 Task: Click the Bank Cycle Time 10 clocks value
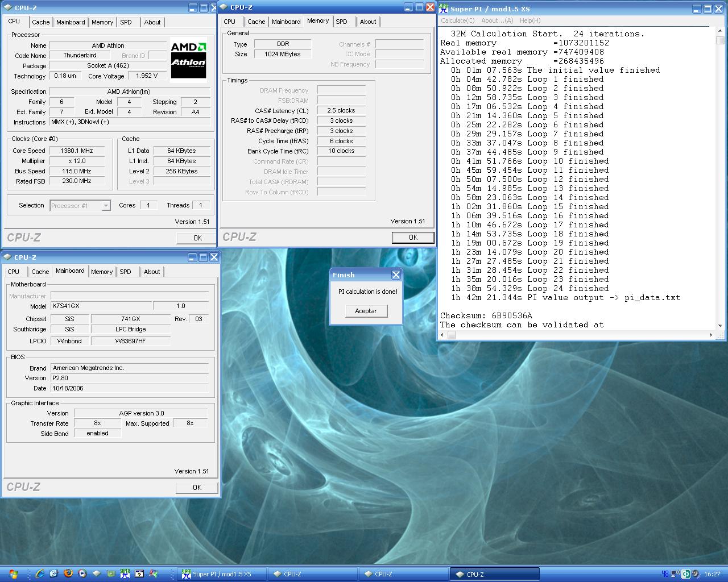(341, 151)
